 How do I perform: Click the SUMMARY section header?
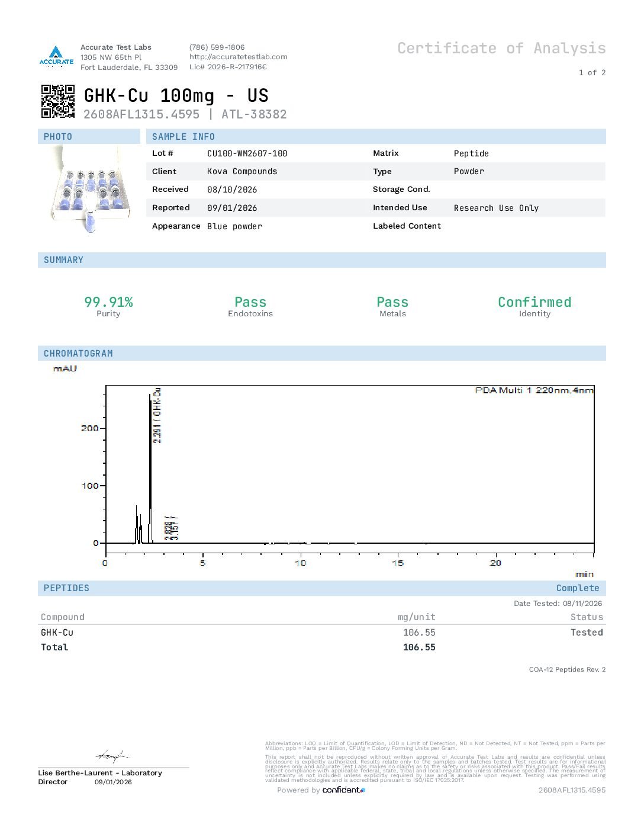pyautogui.click(x=322, y=260)
